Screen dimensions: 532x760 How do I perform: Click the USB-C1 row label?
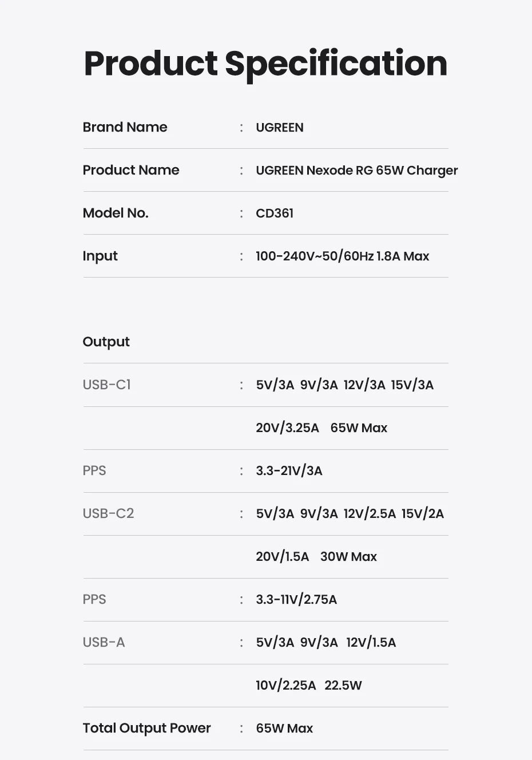pyautogui.click(x=106, y=385)
